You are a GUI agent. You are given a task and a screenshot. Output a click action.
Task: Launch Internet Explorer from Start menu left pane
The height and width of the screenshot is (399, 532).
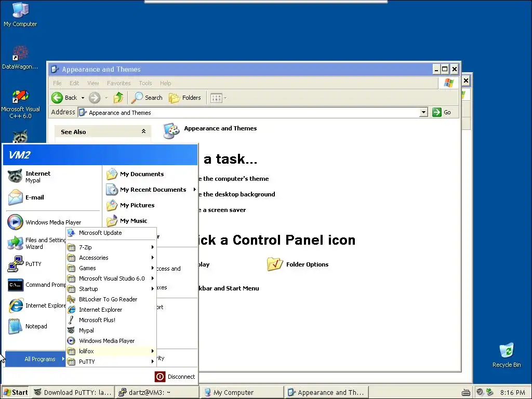36,305
